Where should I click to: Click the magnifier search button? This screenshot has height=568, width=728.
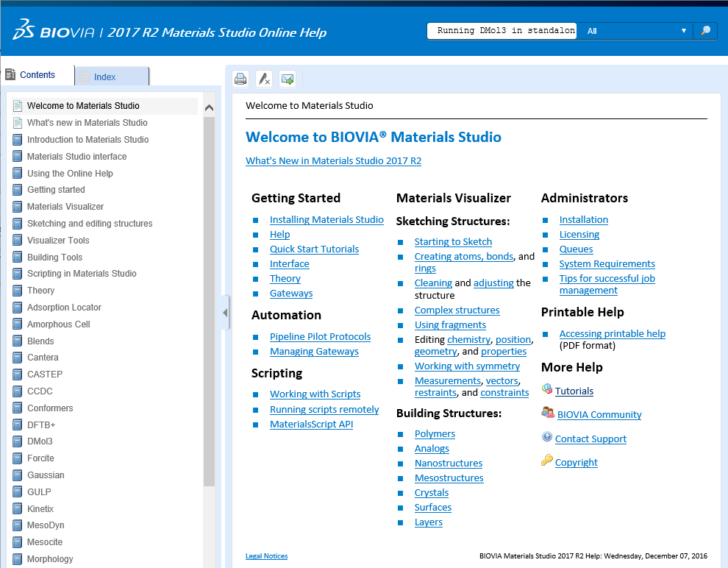pyautogui.click(x=705, y=31)
